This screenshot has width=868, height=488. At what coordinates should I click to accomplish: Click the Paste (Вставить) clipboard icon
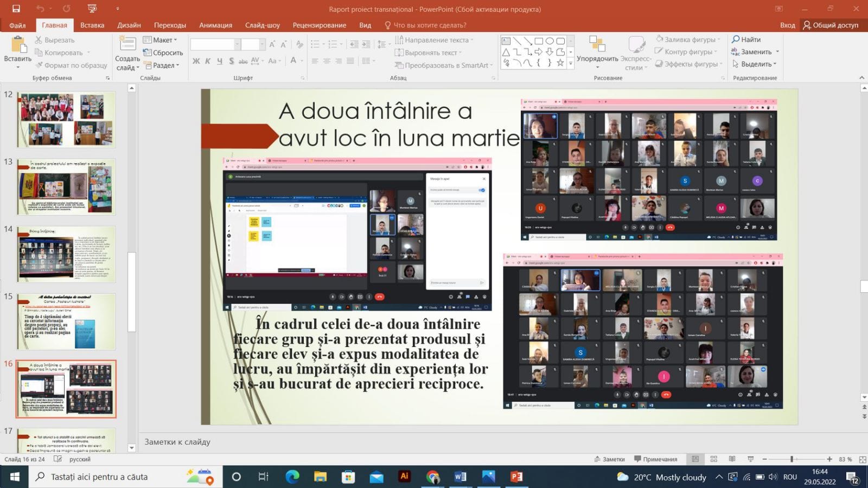(x=18, y=46)
